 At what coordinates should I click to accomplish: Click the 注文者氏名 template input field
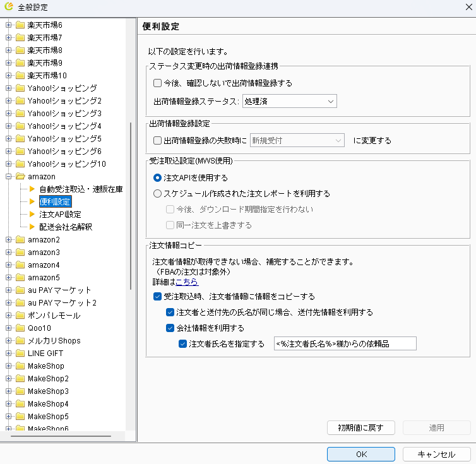345,343
